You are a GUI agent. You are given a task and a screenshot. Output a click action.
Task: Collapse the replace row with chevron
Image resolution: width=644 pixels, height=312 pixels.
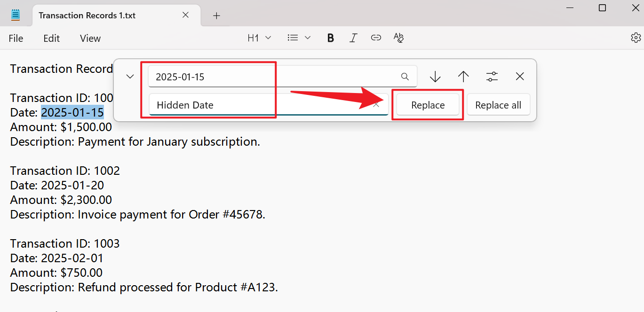[130, 77]
